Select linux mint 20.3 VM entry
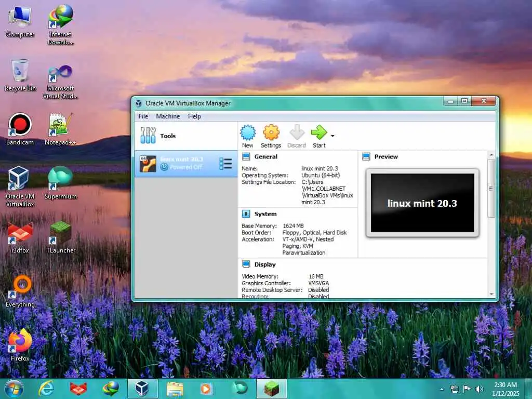Image resolution: width=532 pixels, height=399 pixels. 186,164
